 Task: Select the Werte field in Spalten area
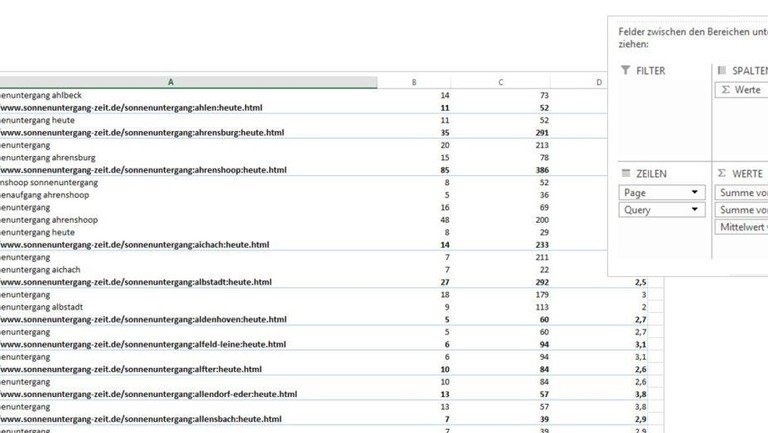coord(742,90)
